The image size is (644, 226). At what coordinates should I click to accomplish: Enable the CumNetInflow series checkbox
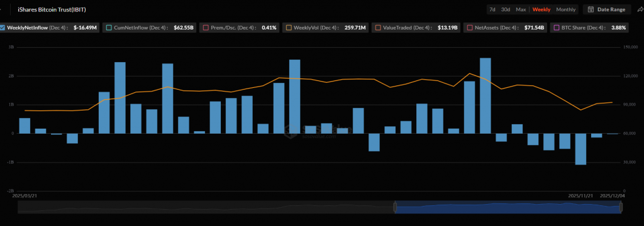tap(108, 28)
